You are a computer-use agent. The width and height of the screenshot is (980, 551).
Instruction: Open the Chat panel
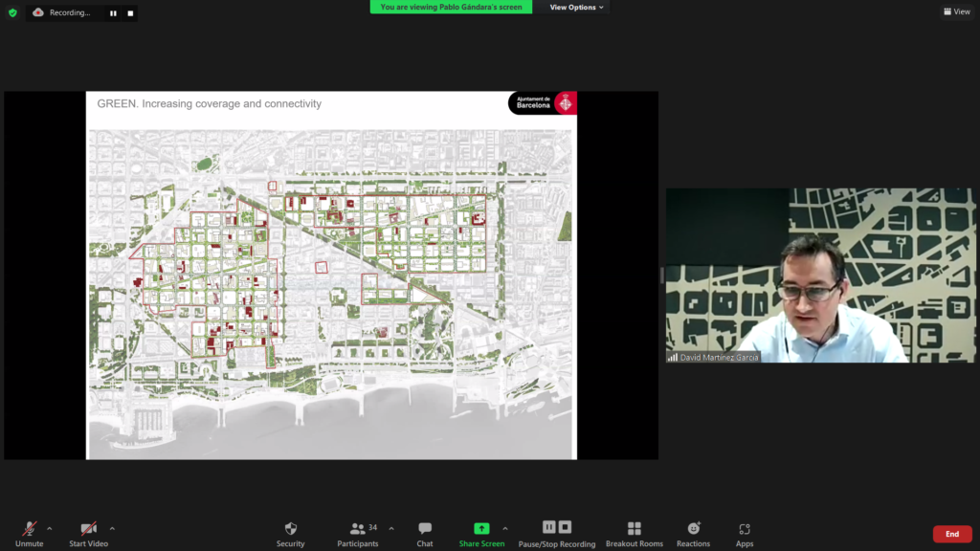pos(425,529)
